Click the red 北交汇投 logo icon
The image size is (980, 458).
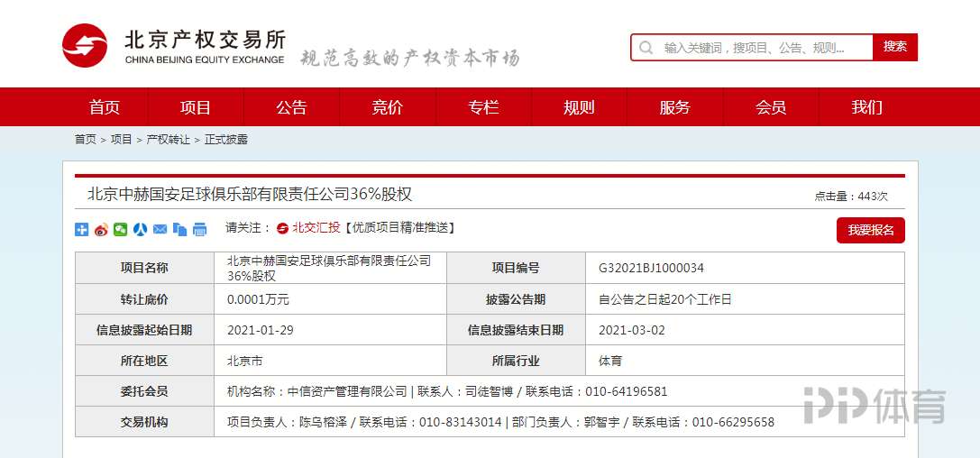[x=282, y=229]
